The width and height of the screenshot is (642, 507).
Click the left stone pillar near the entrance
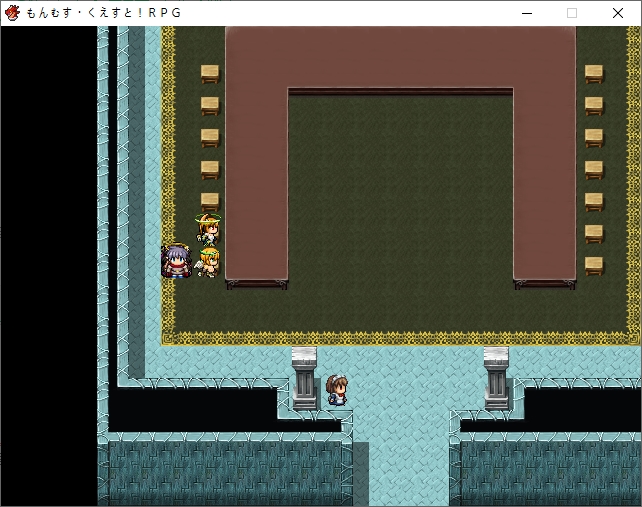(304, 378)
